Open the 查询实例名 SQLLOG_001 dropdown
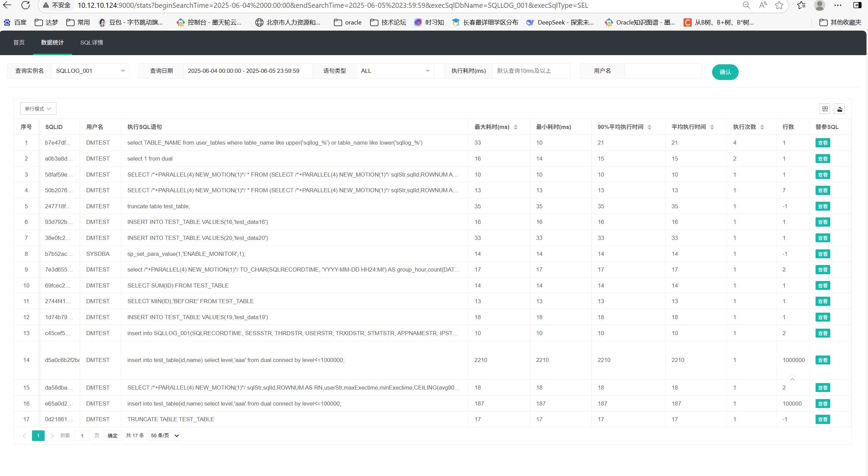868x476 pixels. point(90,71)
